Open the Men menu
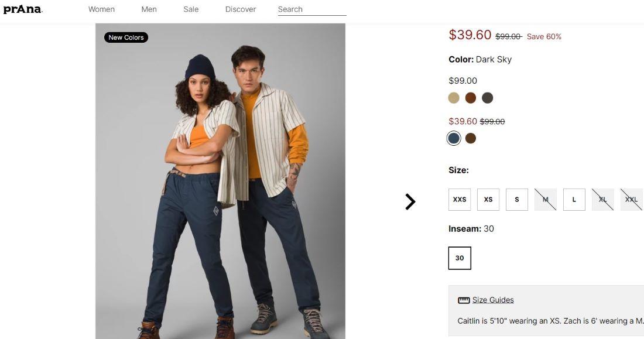The image size is (644, 339). (x=149, y=9)
